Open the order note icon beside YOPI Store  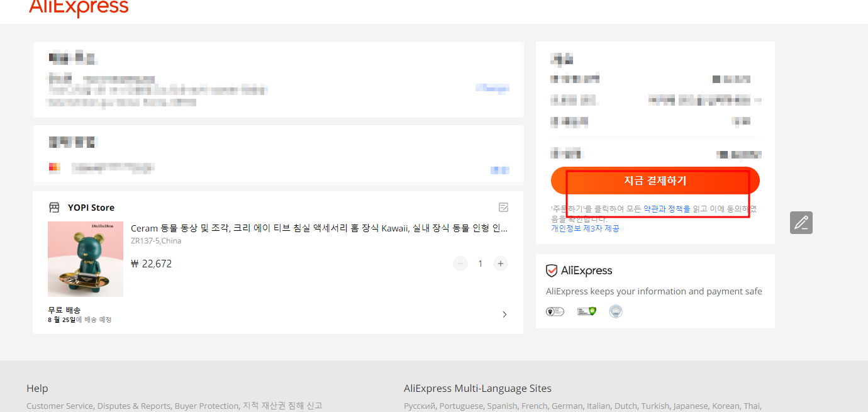[x=503, y=207]
